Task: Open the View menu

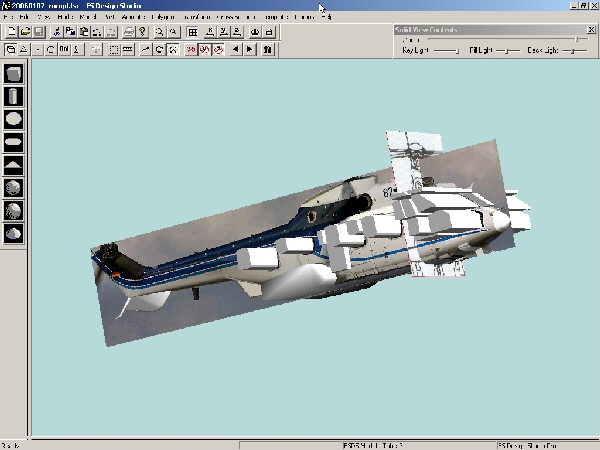Action: [44, 17]
